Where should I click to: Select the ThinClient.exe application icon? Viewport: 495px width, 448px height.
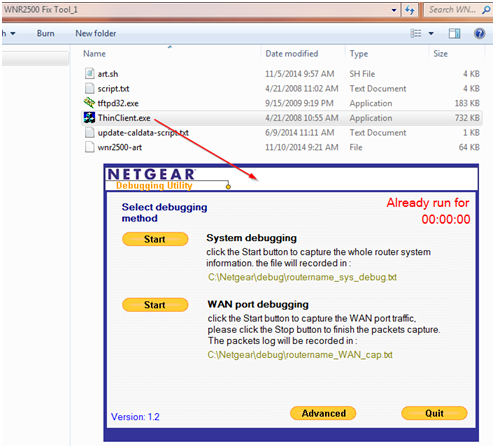click(x=89, y=118)
